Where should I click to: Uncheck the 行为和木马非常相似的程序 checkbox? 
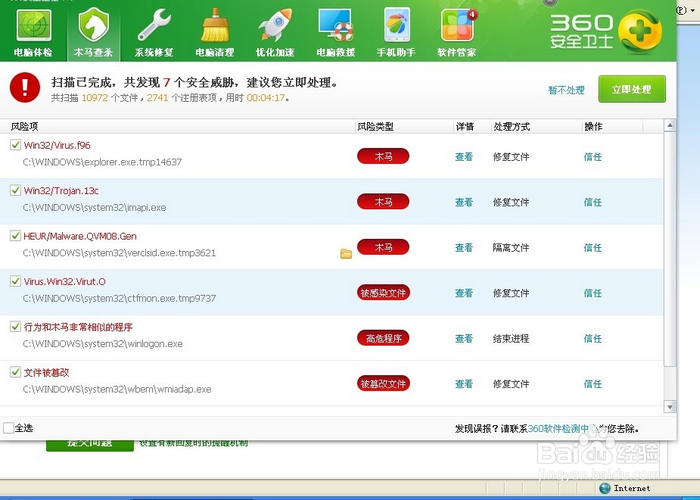point(15,327)
